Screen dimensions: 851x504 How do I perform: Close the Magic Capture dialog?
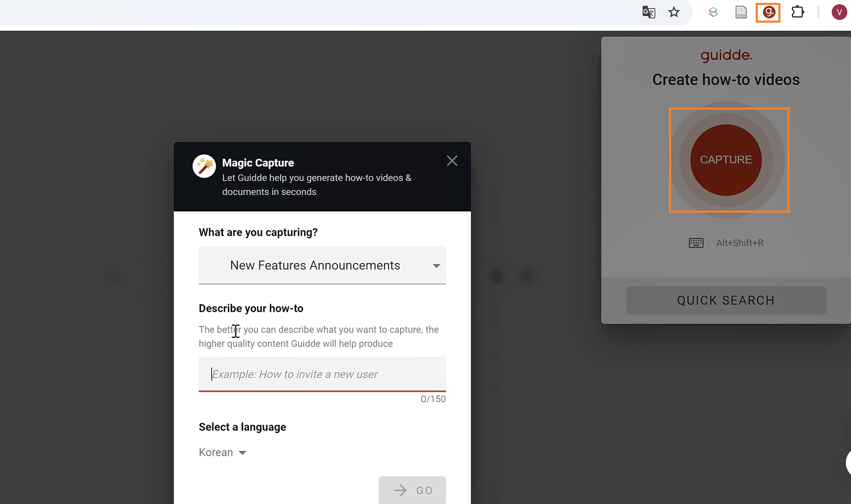pos(452,161)
